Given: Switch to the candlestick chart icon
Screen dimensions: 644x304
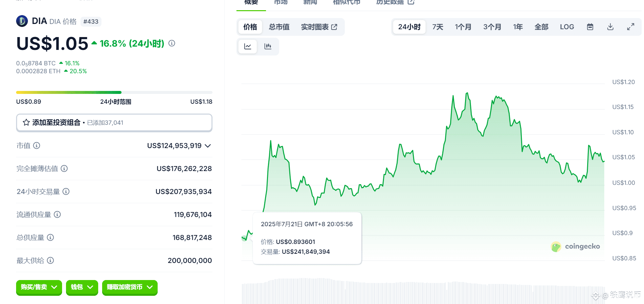Looking at the screenshot, I should coord(268,47).
